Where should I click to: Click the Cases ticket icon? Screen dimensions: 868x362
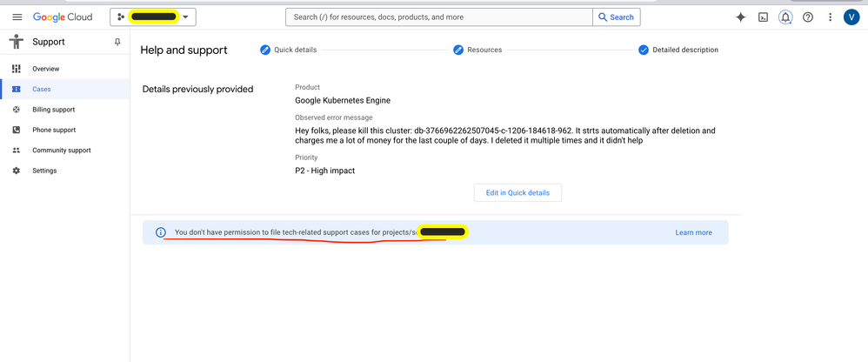point(16,89)
